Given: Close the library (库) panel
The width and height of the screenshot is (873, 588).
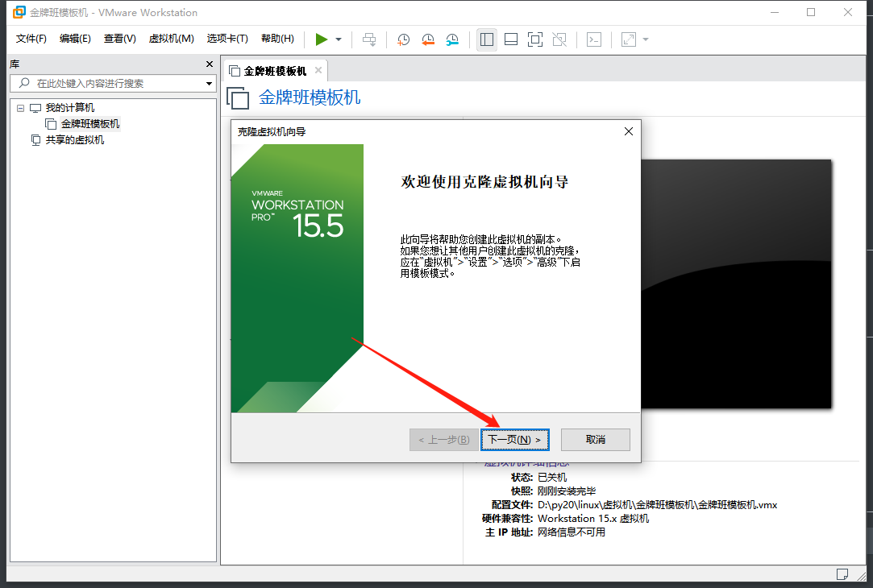Looking at the screenshot, I should [210, 64].
